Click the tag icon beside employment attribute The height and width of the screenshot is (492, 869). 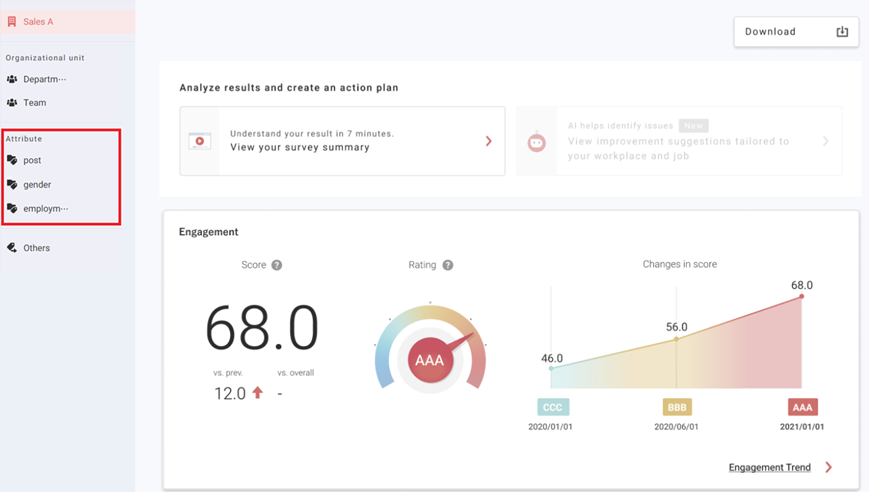pyautogui.click(x=12, y=209)
